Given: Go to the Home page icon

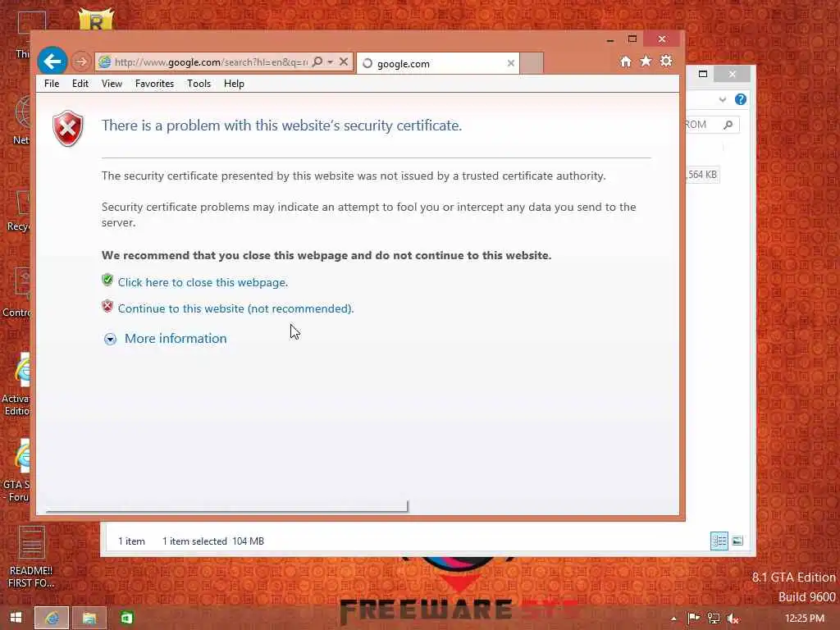Looking at the screenshot, I should (625, 62).
